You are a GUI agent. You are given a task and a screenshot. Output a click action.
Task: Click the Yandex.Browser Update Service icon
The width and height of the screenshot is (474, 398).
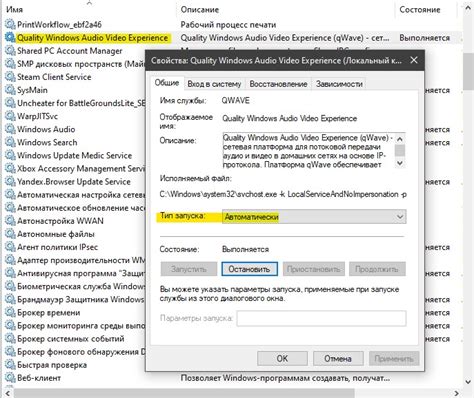coord(10,182)
